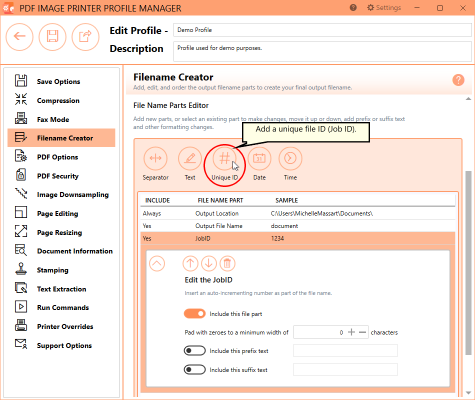
Task: Decrease zero padding width with the minus button
Action: pyautogui.click(x=363, y=332)
